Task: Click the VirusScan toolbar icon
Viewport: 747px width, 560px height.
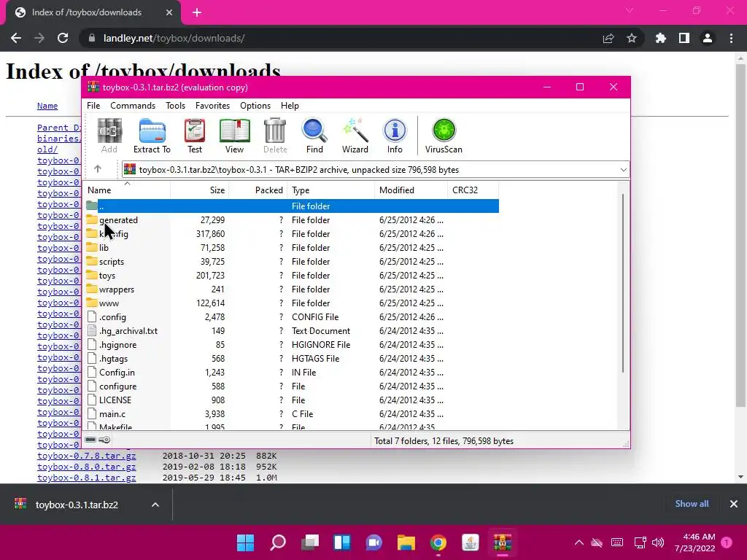Action: [x=444, y=136]
